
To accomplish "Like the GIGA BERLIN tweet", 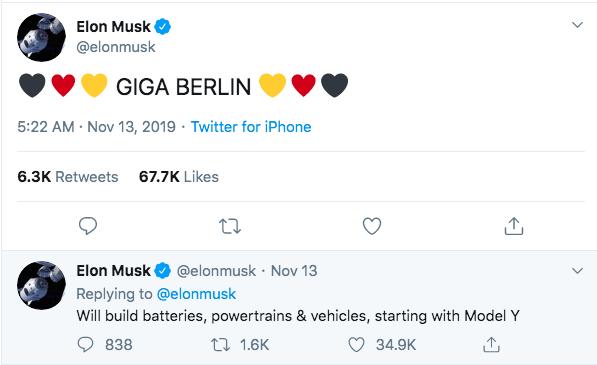I will point(372,226).
